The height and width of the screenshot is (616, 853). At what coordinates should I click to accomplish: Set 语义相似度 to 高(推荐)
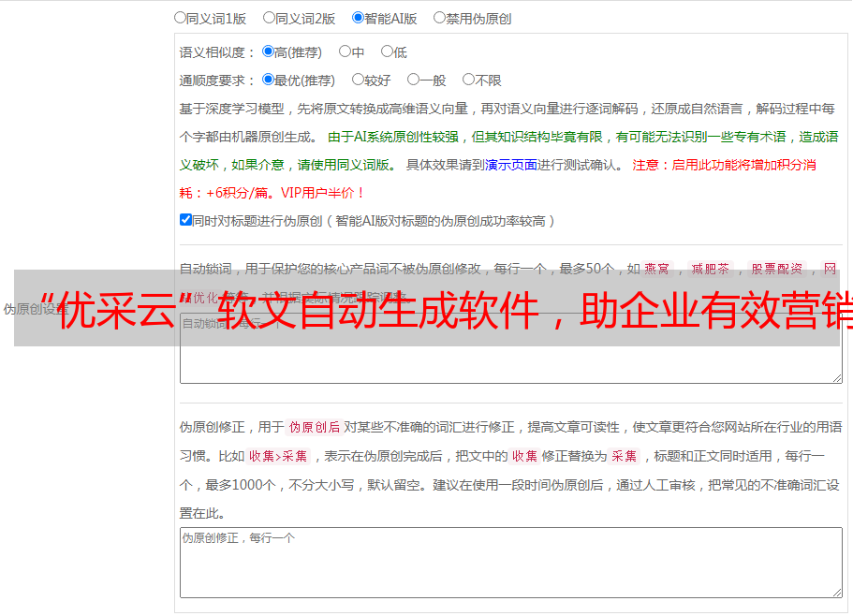coord(268,51)
